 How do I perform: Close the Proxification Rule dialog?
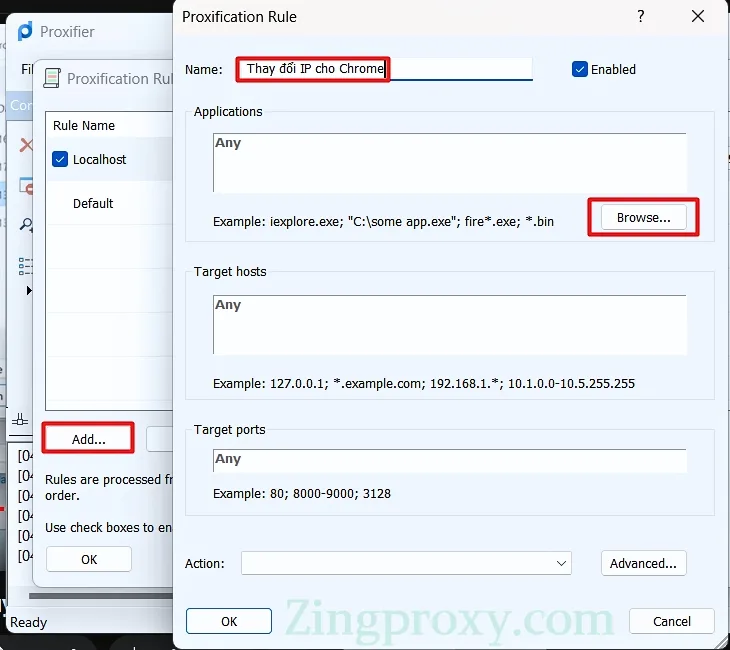(698, 16)
